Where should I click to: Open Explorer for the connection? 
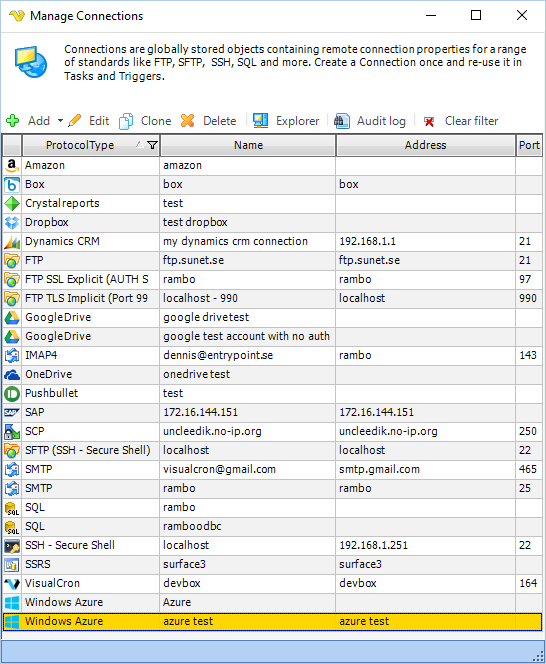(x=286, y=121)
